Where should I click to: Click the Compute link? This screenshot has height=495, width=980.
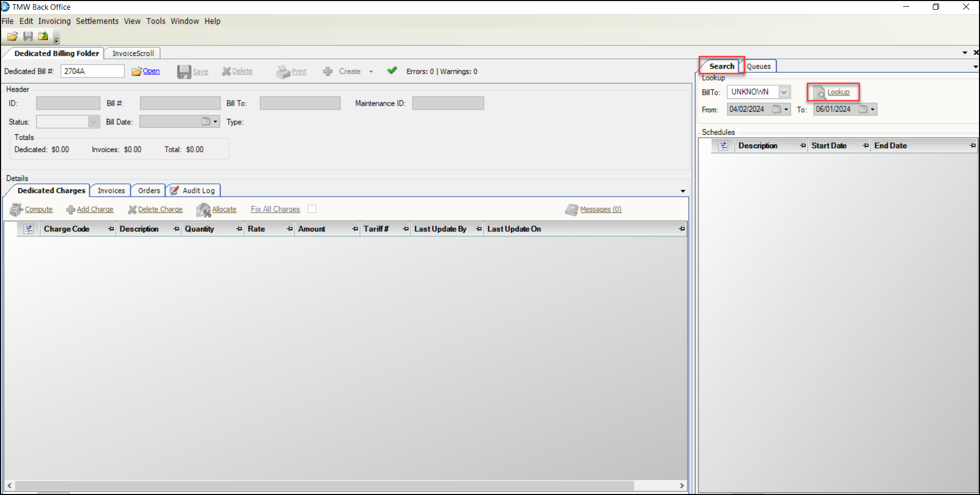tap(39, 210)
